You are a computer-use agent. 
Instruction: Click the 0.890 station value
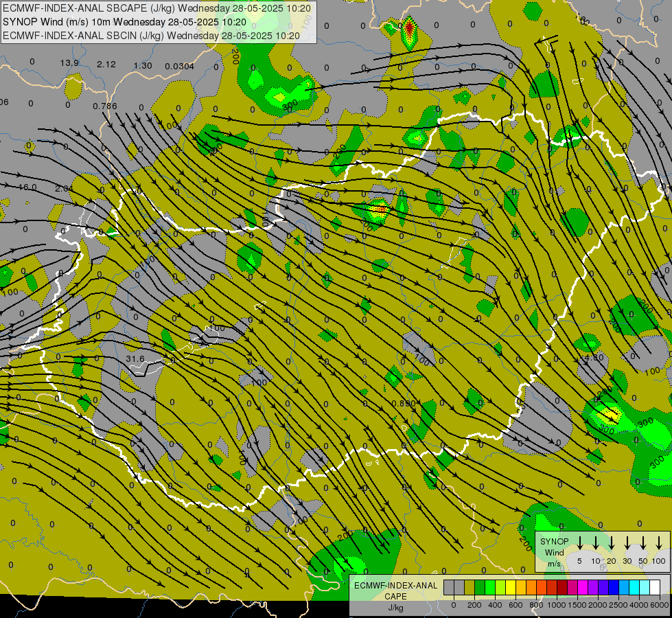404,404
